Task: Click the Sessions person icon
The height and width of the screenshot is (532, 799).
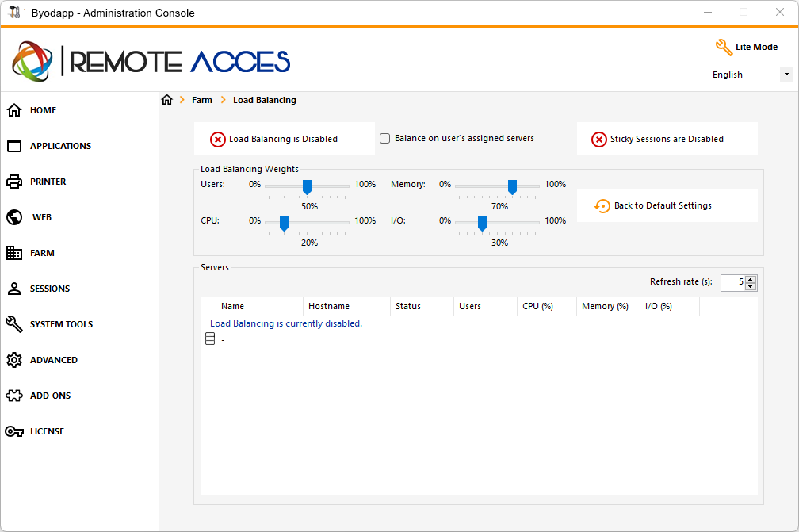Action: click(x=14, y=289)
